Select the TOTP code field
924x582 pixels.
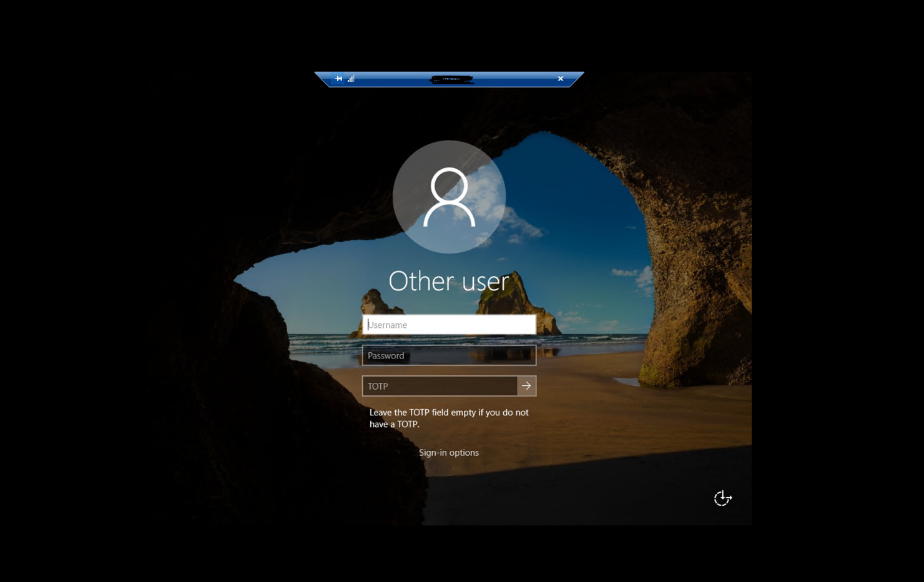pyautogui.click(x=440, y=387)
